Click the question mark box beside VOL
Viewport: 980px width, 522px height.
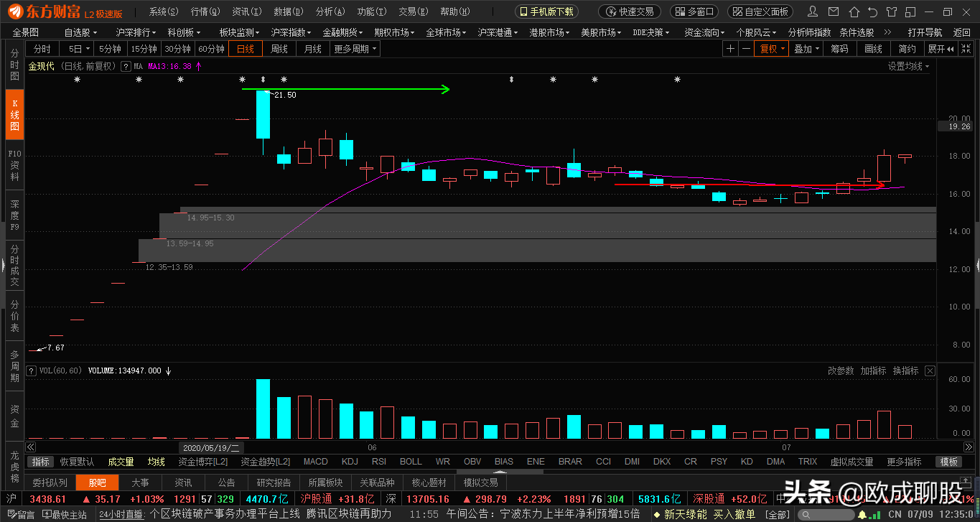(31, 370)
